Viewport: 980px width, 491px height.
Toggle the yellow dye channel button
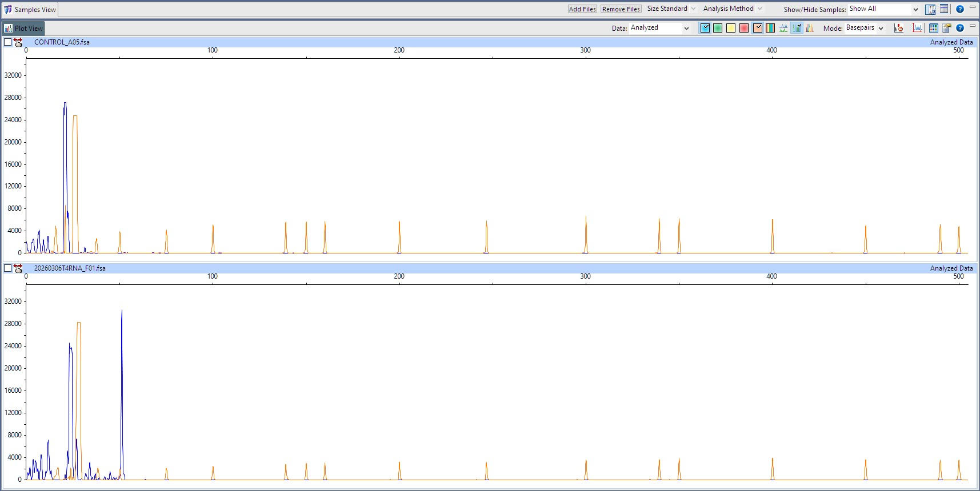(731, 28)
